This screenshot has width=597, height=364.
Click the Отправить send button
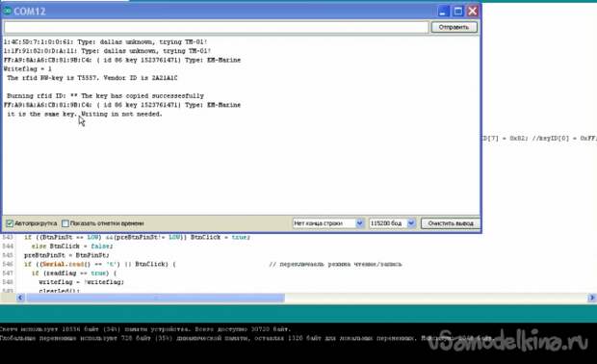point(454,27)
